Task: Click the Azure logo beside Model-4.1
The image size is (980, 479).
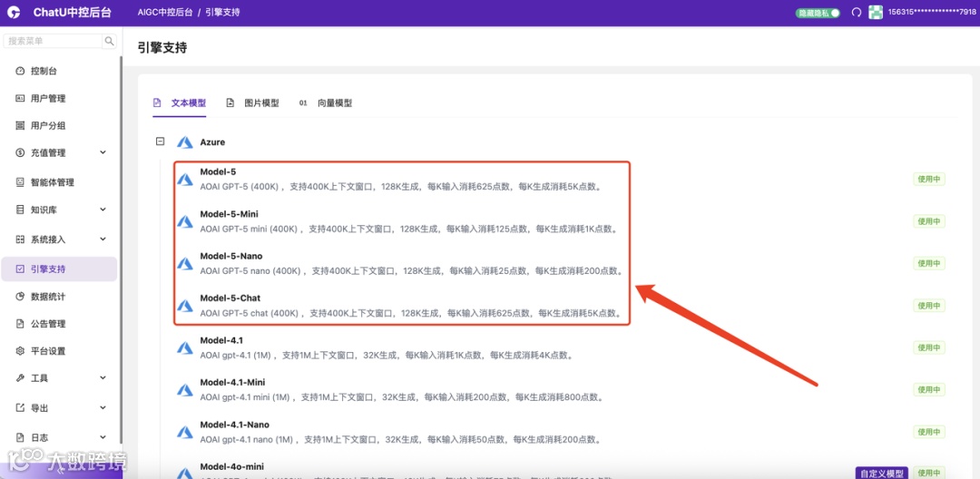Action: (184, 347)
